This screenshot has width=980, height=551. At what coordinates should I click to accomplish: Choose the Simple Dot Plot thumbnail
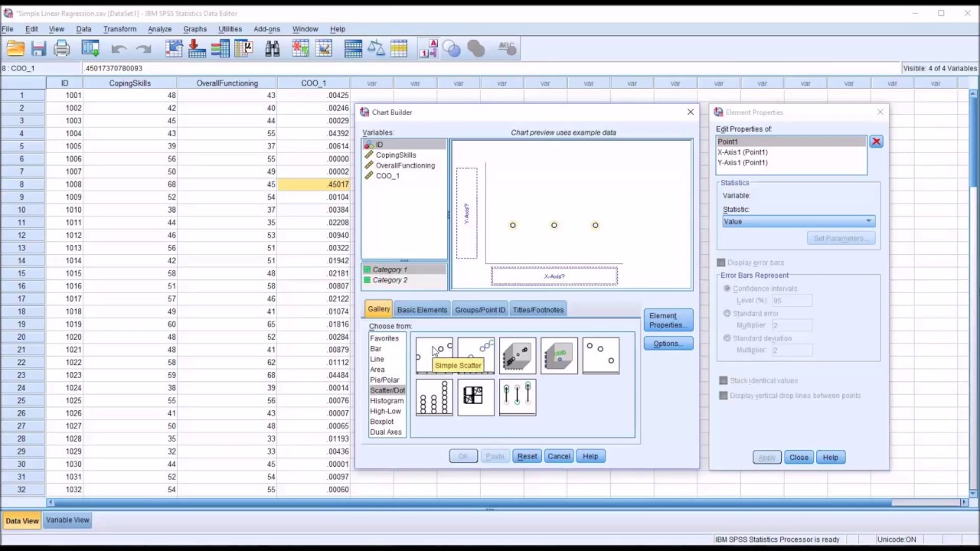434,397
